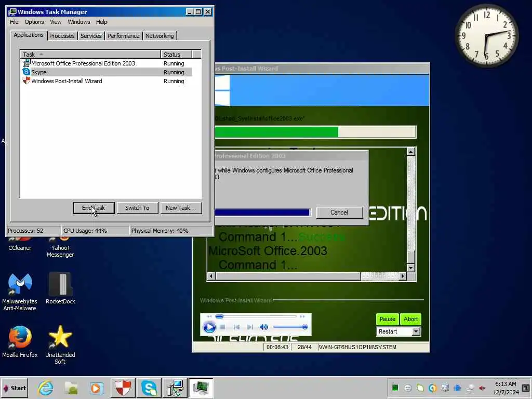Click the previous track button
The height and width of the screenshot is (399, 532).
point(236,327)
